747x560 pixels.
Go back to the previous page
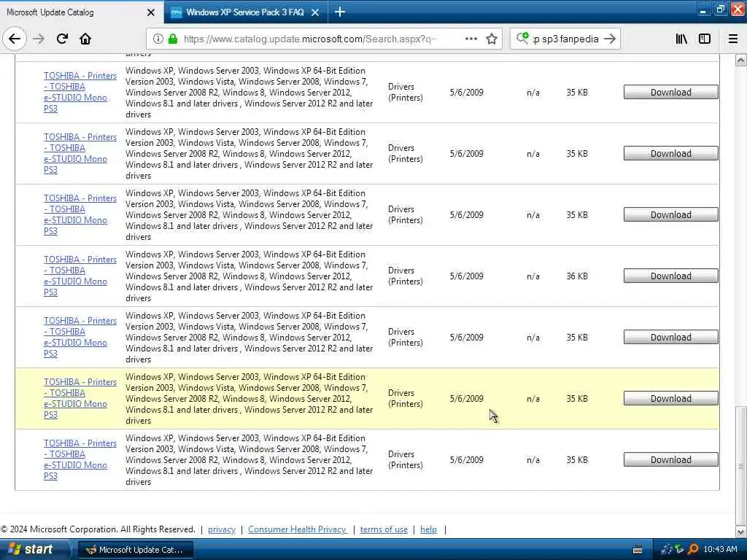tap(15, 39)
